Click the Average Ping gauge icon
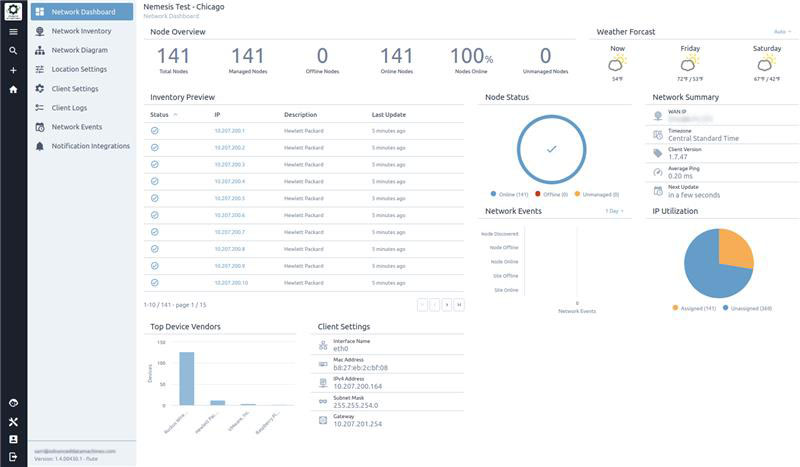The image size is (800, 467). tap(658, 173)
